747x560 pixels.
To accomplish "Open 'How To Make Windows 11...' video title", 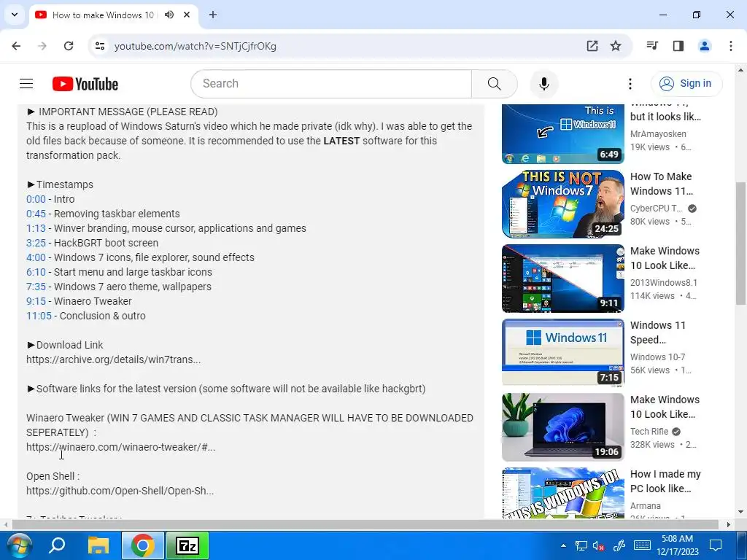I will click(x=662, y=184).
